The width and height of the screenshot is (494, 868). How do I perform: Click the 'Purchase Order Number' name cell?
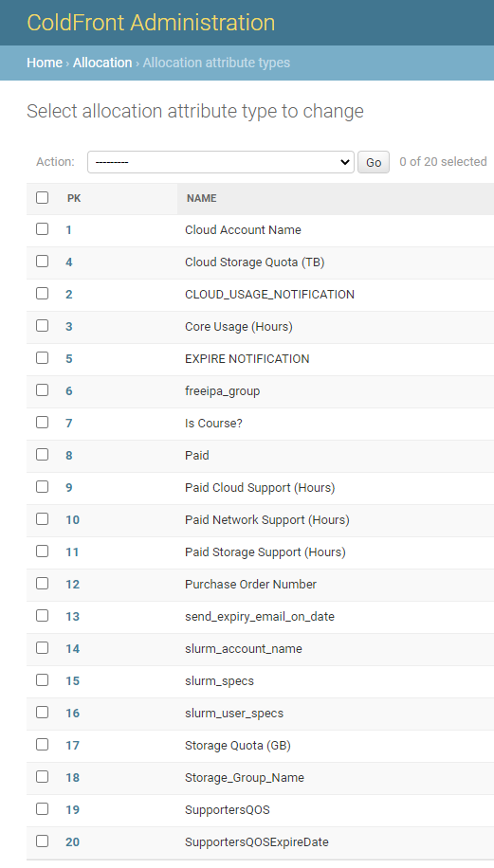(251, 584)
